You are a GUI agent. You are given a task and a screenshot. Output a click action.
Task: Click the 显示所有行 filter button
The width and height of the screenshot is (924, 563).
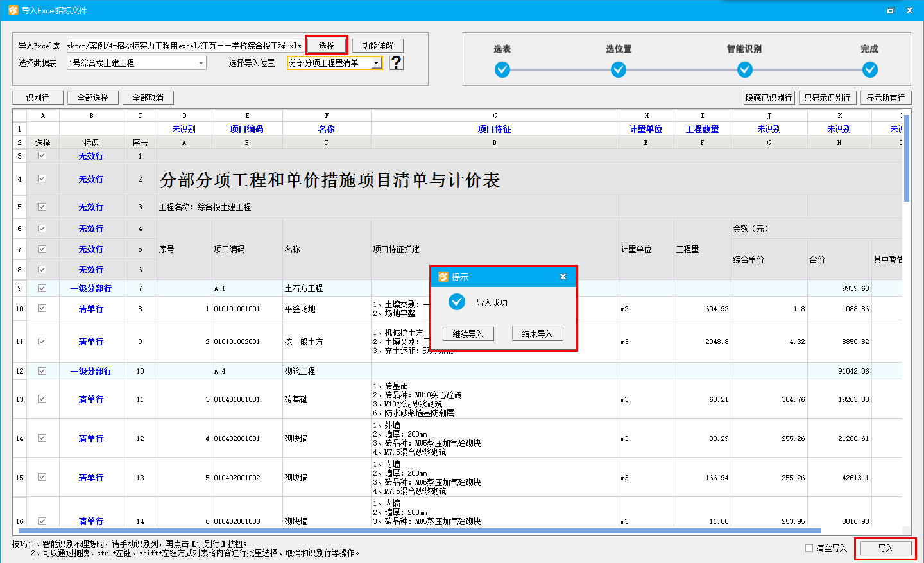click(886, 98)
